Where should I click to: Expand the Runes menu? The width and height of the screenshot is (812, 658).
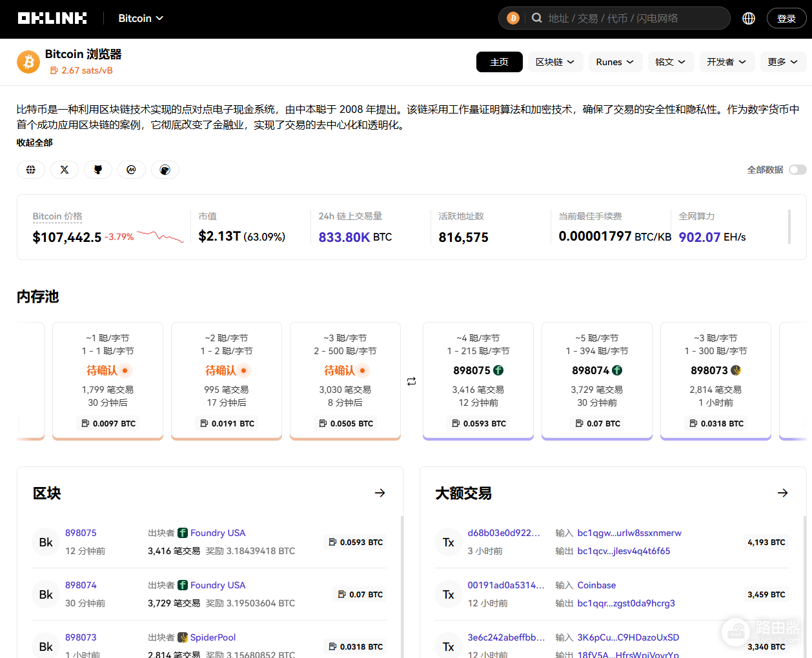(x=615, y=62)
